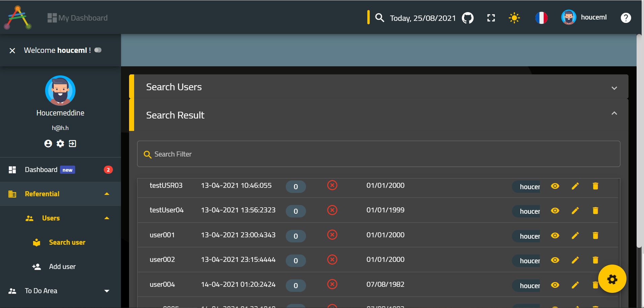Click into the Search Filter field
644x308 pixels.
point(378,154)
